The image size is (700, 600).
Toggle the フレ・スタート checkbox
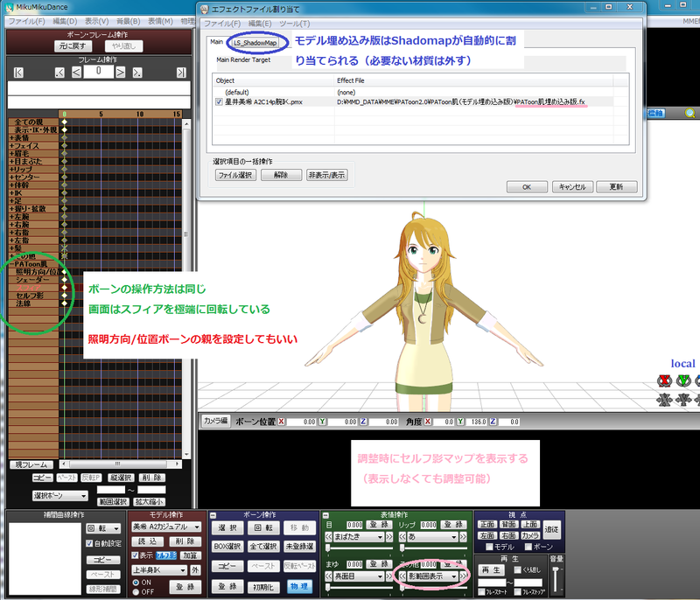[x=482, y=592]
